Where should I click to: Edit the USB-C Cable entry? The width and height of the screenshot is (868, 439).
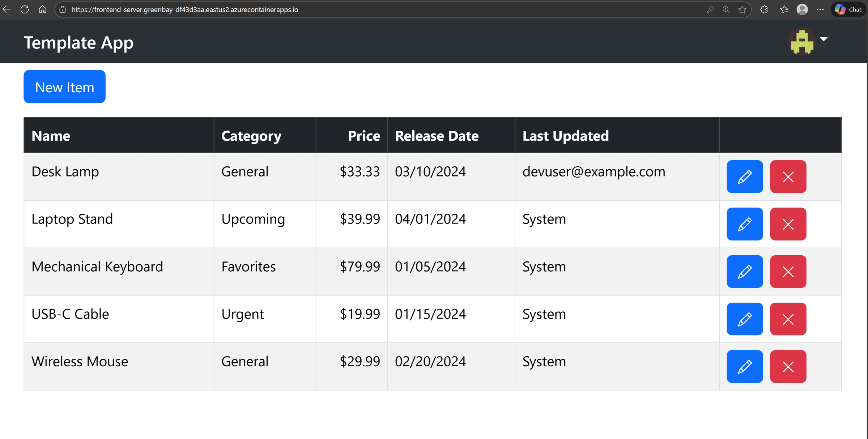point(744,319)
